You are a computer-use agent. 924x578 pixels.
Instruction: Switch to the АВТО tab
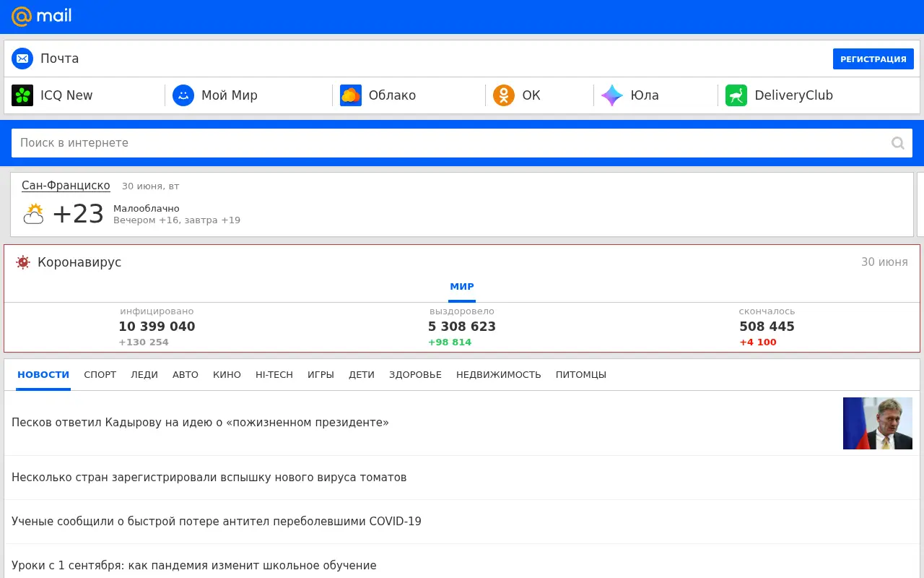[186, 375]
